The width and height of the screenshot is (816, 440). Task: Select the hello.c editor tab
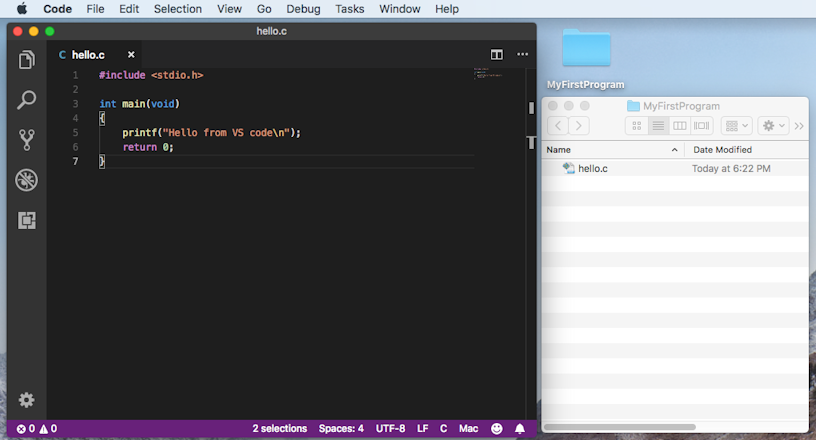tap(94, 54)
